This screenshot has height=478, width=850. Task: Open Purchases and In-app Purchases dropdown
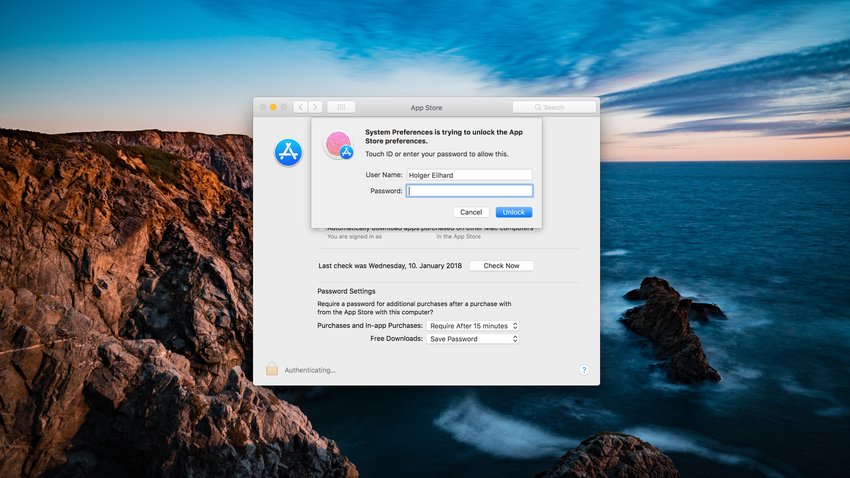[473, 326]
